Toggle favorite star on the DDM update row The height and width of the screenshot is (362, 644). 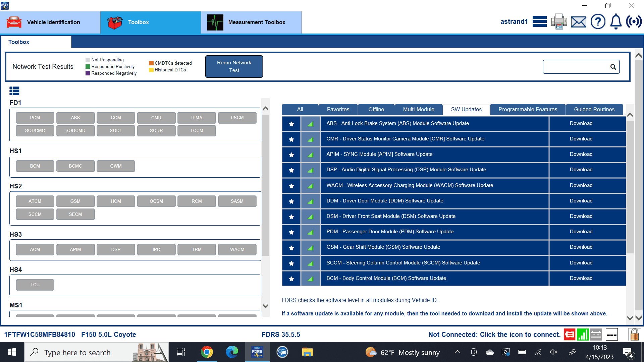[x=291, y=201]
